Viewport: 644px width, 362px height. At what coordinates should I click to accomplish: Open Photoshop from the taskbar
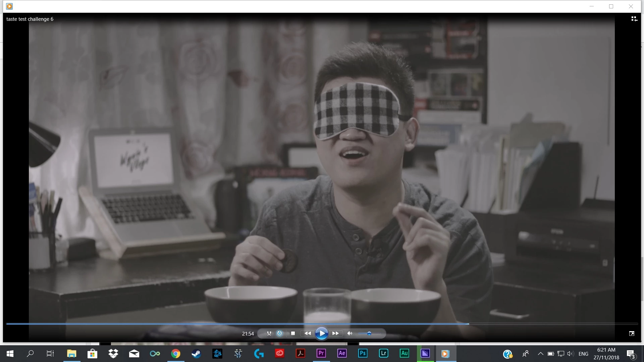coord(363,353)
